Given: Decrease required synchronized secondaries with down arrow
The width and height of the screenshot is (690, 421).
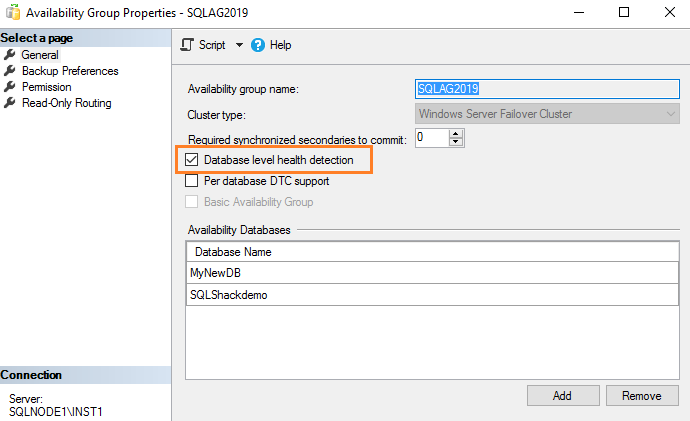Looking at the screenshot, I should [456, 142].
